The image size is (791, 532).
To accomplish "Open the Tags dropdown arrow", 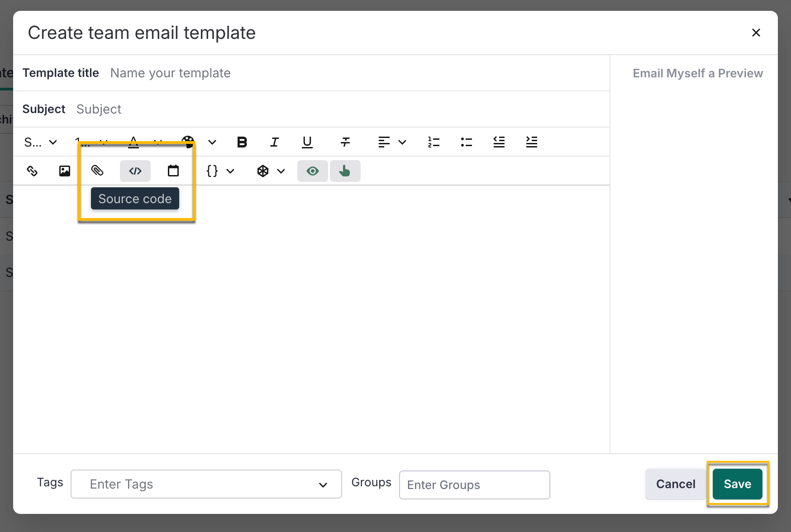I will pyautogui.click(x=323, y=484).
